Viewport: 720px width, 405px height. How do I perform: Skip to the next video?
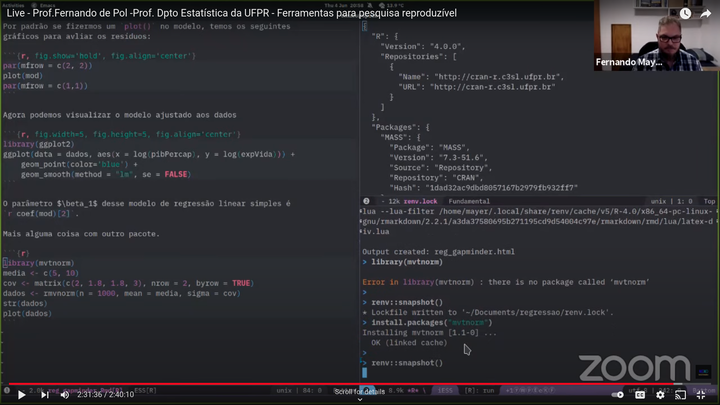click(45, 394)
